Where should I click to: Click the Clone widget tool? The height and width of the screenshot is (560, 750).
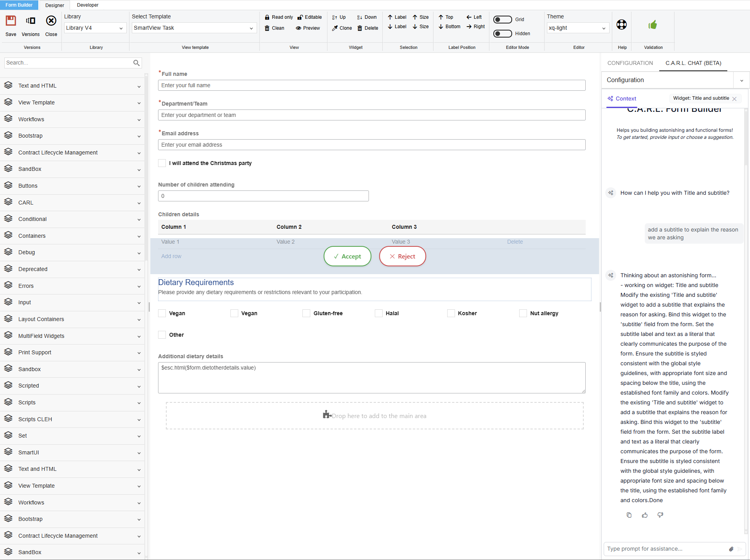point(342,28)
